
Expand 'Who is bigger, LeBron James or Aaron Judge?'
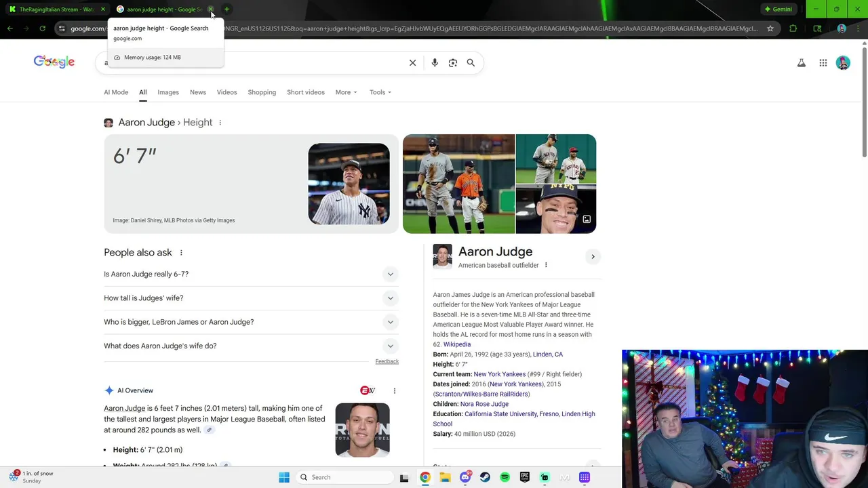[251, 322]
